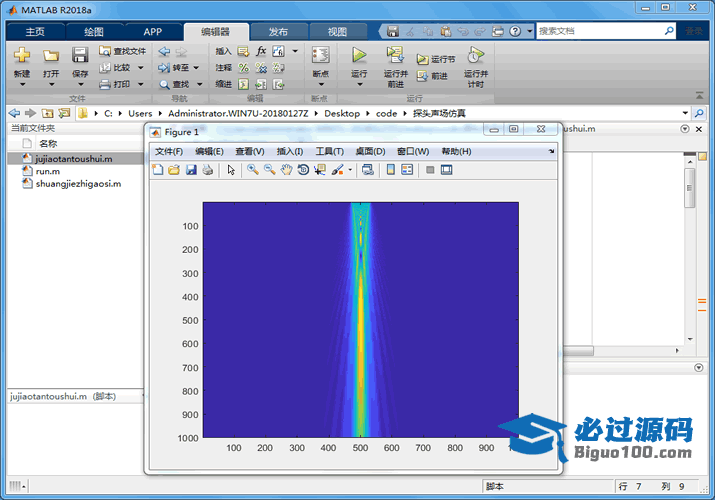Click the 打印 (Print) button in ribbon
This screenshot has width=715, height=500.
point(116,84)
